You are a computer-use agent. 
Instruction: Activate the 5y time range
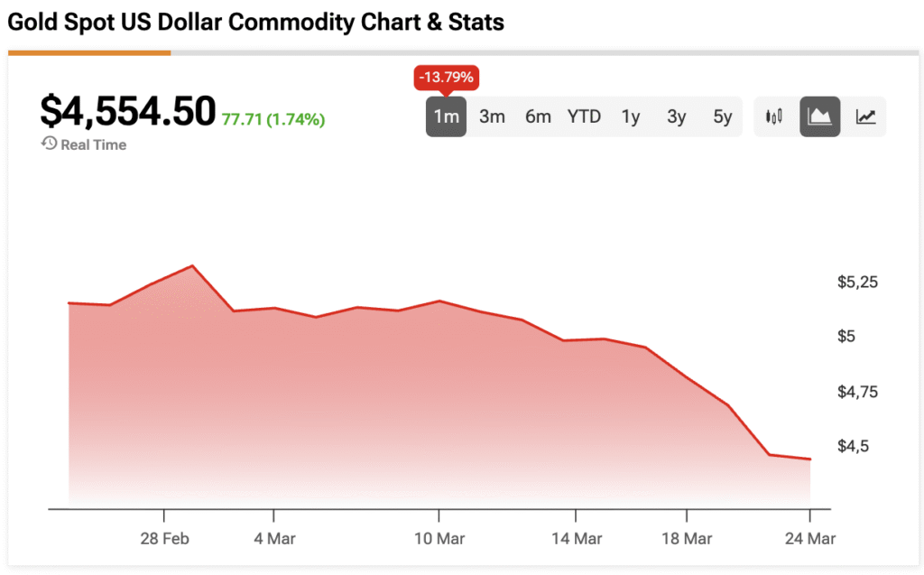pos(722,116)
